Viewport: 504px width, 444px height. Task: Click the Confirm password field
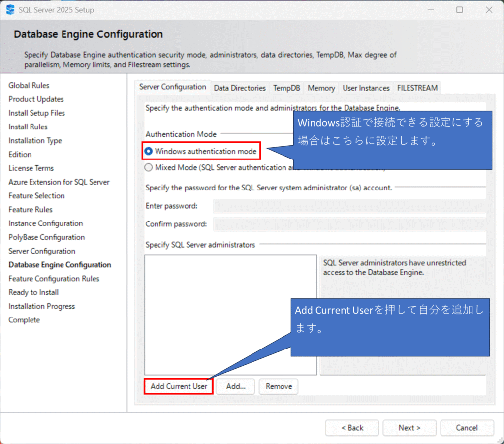point(349,224)
